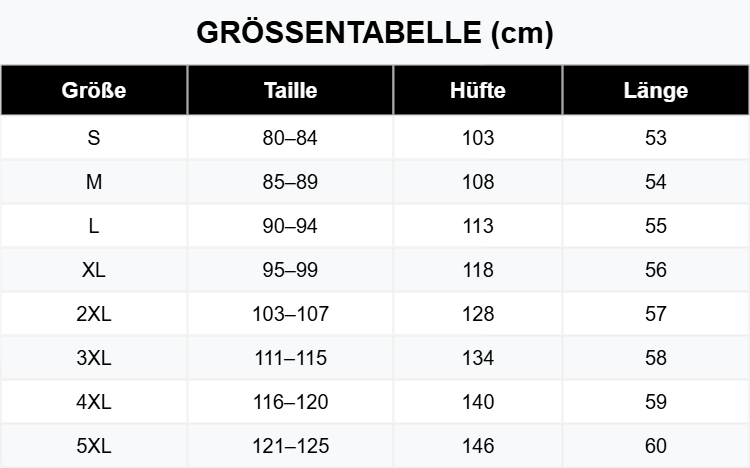
Task: Click waist value 80–84
Action: pos(290,138)
